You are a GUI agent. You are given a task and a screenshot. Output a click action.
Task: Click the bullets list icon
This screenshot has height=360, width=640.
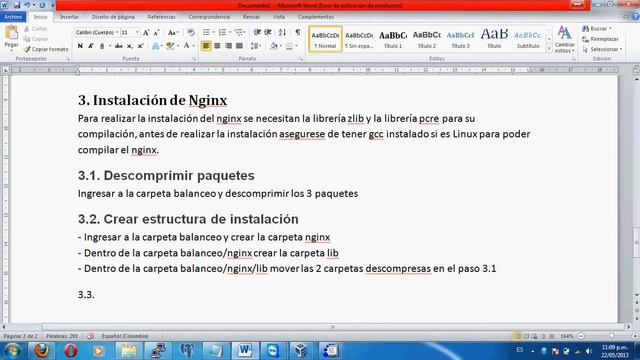[x=207, y=32]
